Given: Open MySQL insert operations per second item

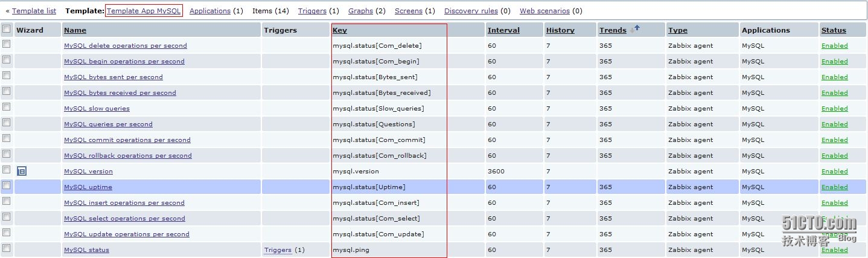Looking at the screenshot, I should point(124,203).
